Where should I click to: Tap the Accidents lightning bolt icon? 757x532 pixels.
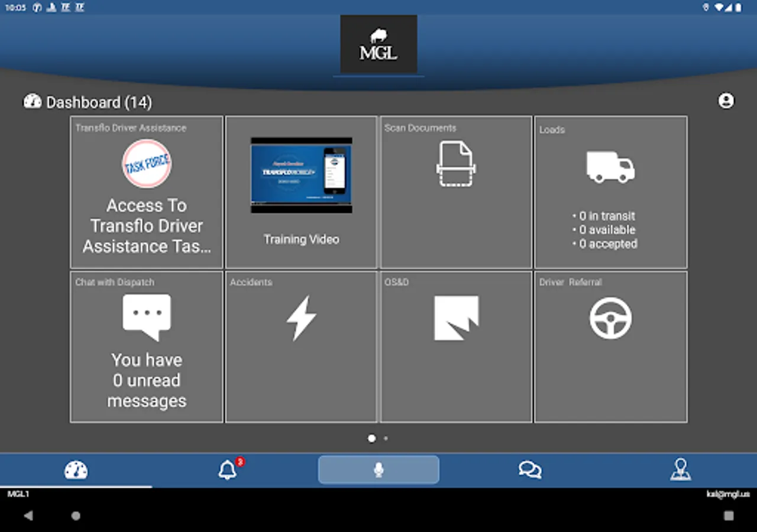(301, 318)
